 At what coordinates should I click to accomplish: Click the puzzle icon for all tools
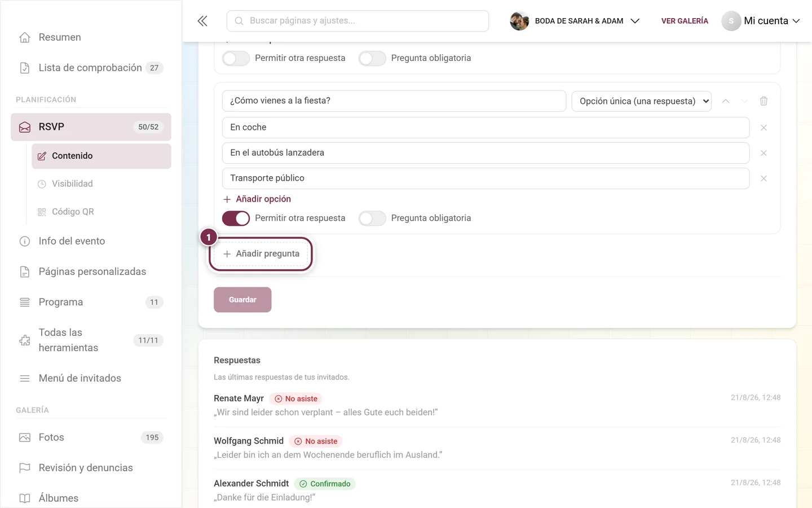pos(25,340)
